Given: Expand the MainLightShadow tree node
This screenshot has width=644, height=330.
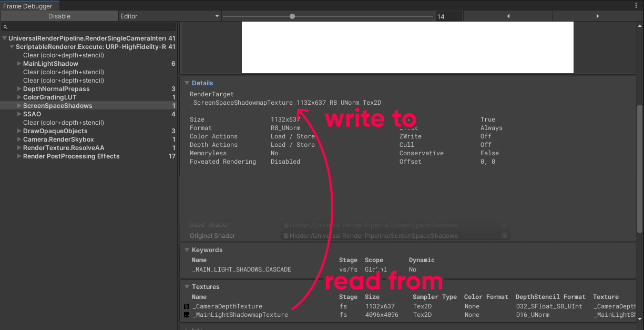Looking at the screenshot, I should [x=19, y=64].
